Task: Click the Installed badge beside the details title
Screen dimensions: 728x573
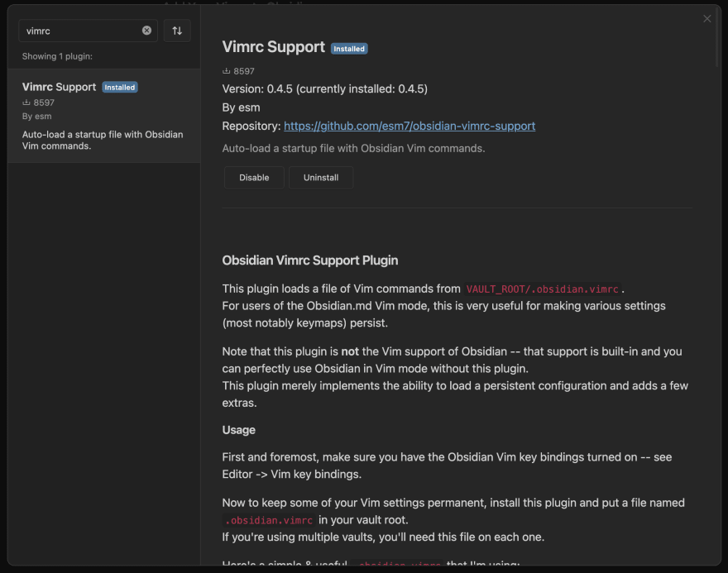Action: point(349,48)
